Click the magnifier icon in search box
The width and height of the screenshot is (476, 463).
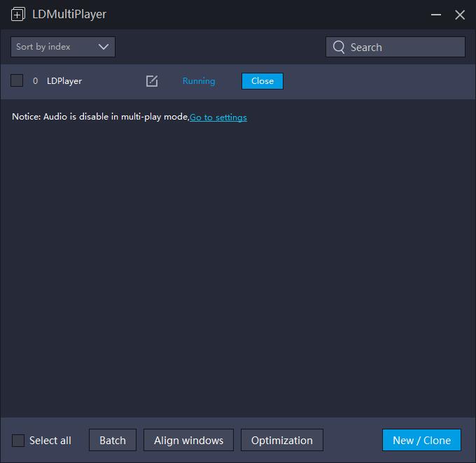click(x=339, y=48)
